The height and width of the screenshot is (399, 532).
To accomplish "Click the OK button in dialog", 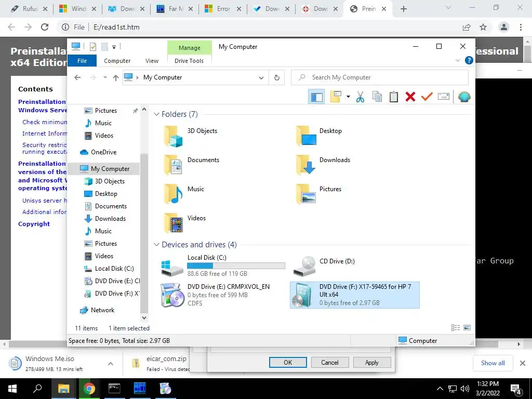I will pos(288,362).
